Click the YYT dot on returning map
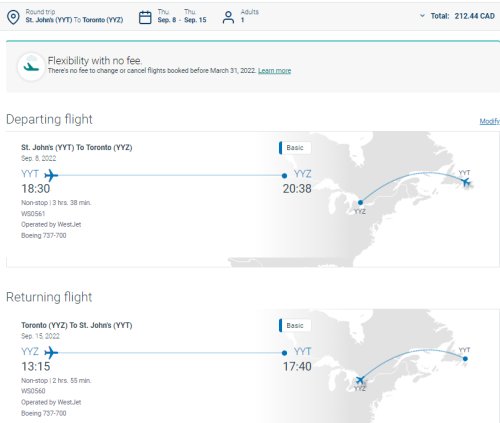This screenshot has height=423, width=500. coord(465,359)
